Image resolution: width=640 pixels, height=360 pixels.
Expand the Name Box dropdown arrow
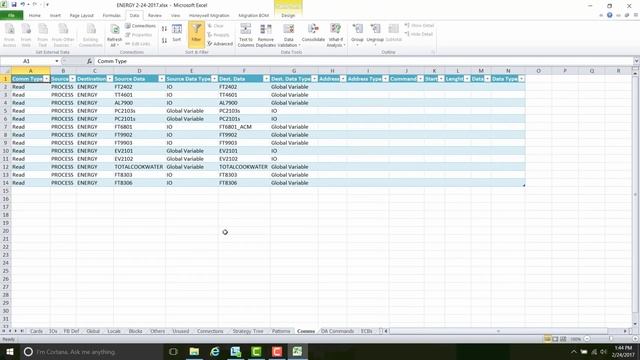point(57,61)
